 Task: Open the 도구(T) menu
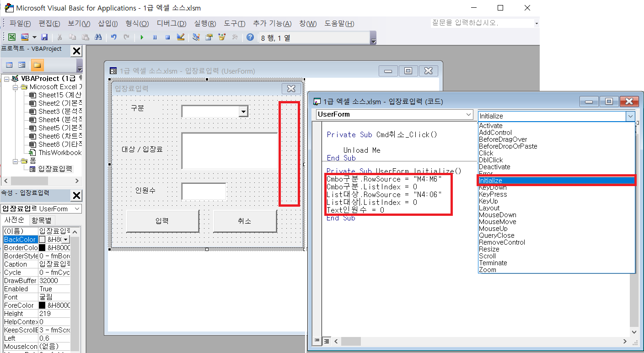tap(235, 23)
